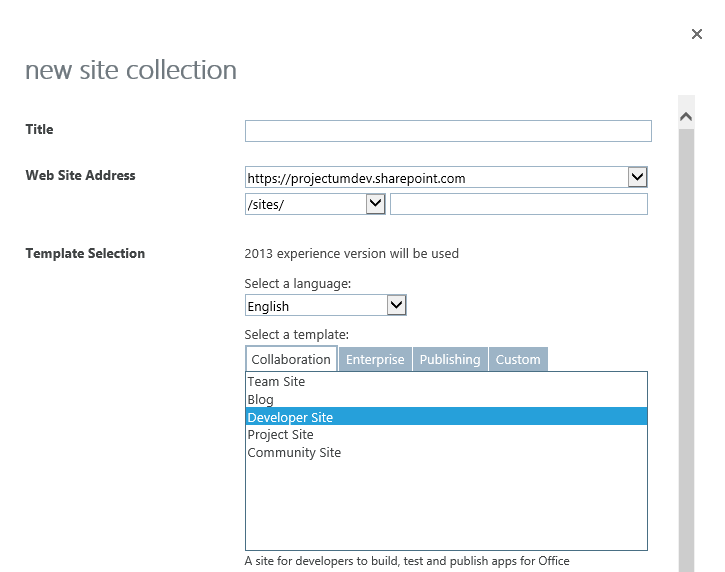Choose the Community Site template
The height and width of the screenshot is (572, 725).
tap(294, 453)
